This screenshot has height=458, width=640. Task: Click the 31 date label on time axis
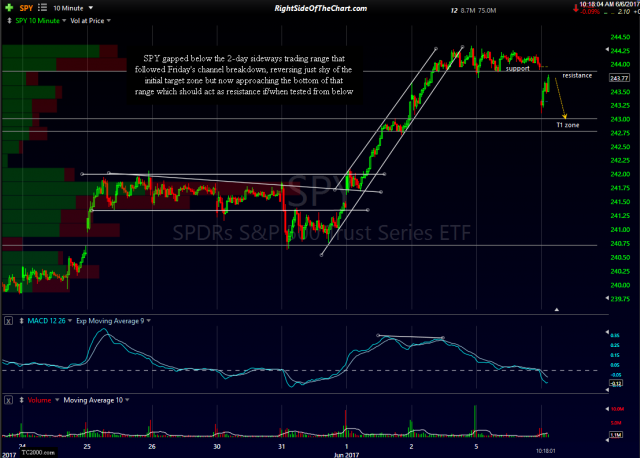[282, 447]
